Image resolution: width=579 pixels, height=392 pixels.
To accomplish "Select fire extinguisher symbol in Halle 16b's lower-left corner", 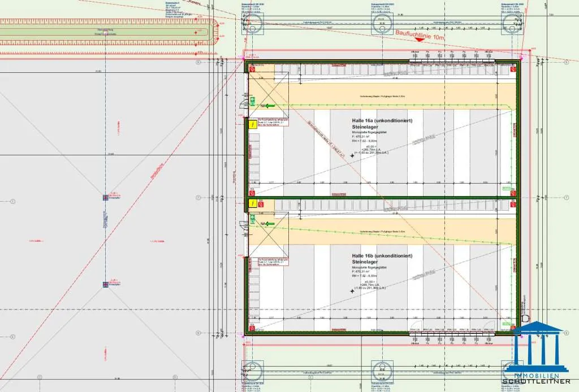I will click(252, 328).
